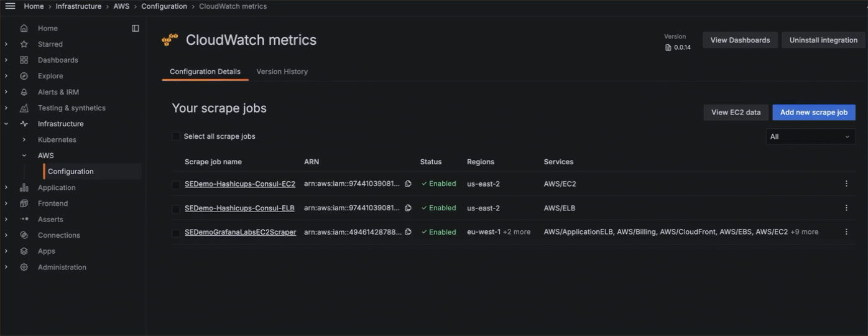Click the Alerts & IRM bell icon

tap(24, 92)
